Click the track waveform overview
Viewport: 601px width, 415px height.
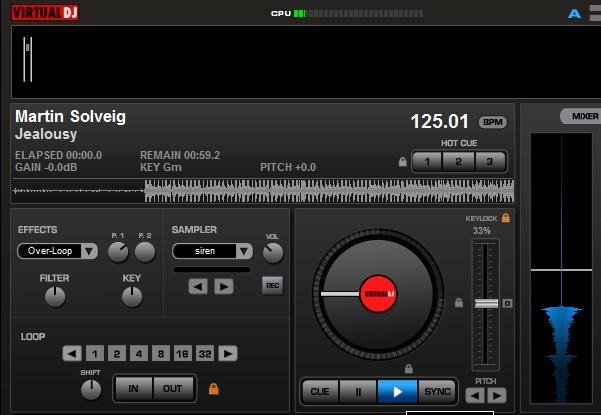(x=263, y=190)
